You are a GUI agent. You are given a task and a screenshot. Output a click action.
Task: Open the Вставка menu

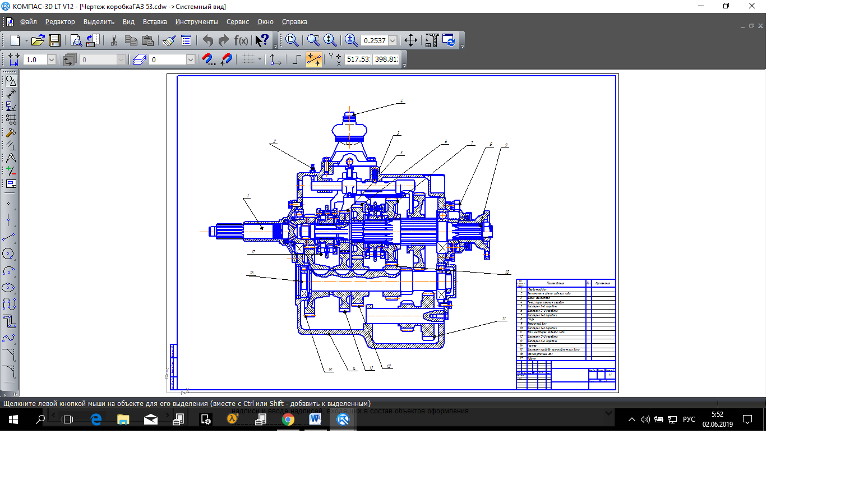tap(155, 22)
